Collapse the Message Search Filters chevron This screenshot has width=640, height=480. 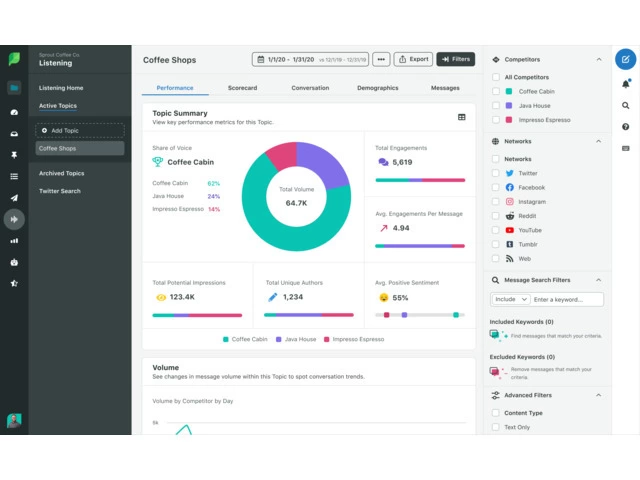pos(599,280)
